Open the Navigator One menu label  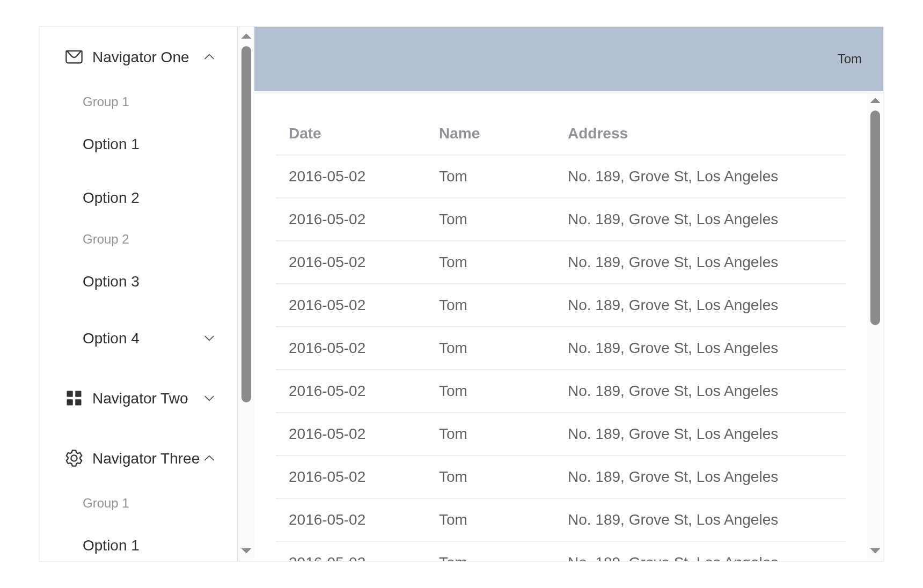141,57
